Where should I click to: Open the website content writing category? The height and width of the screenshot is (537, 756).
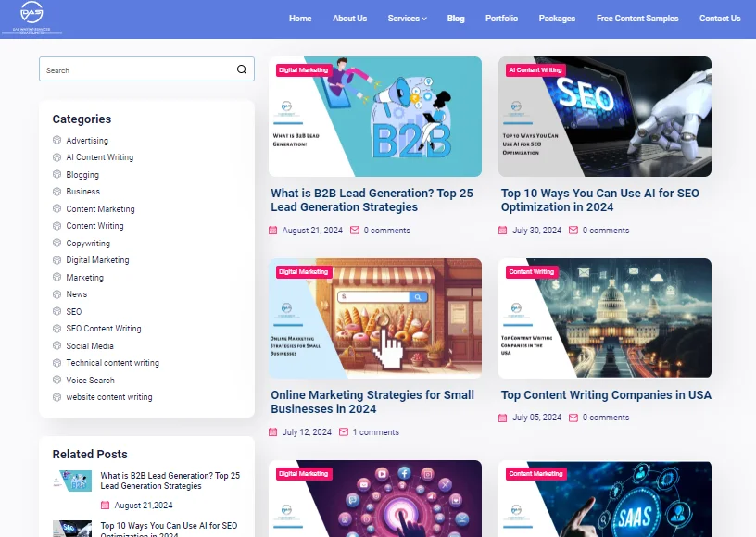point(109,397)
